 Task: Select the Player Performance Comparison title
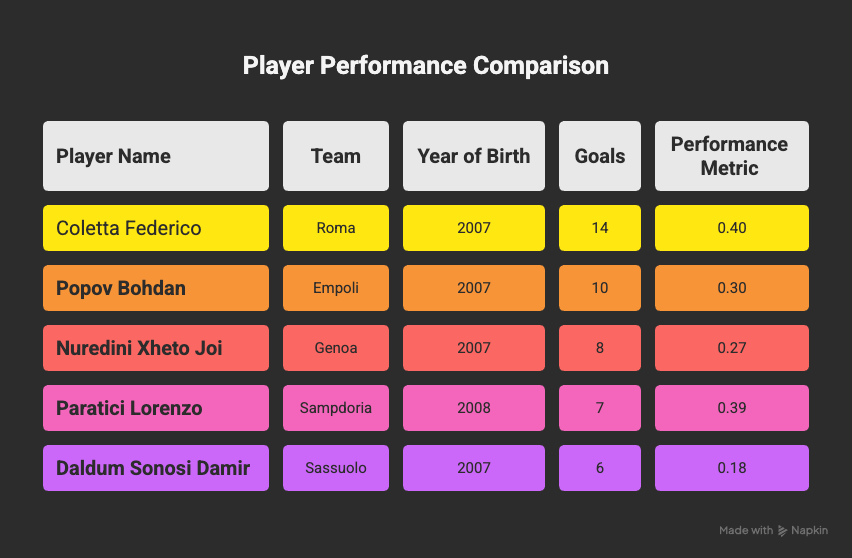426,66
